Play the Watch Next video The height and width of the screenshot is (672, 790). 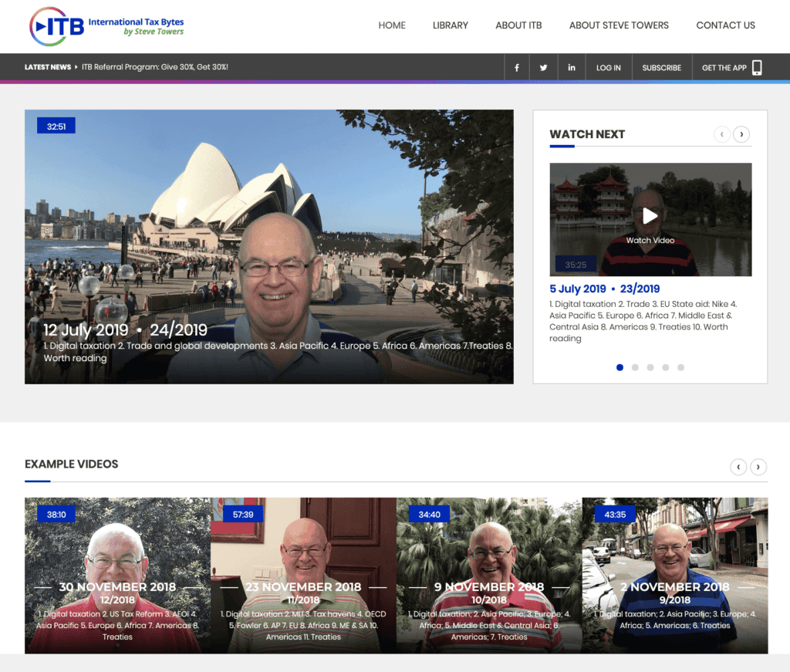pyautogui.click(x=650, y=217)
